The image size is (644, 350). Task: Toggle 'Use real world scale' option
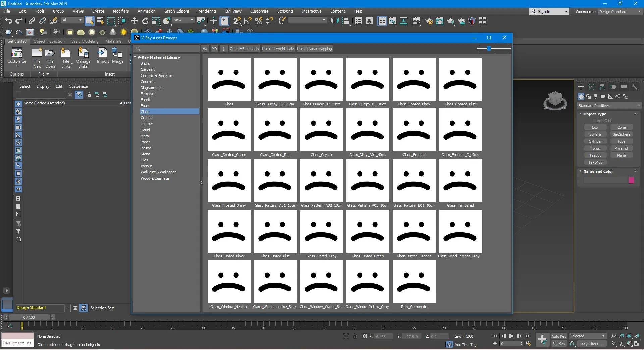[x=278, y=49]
